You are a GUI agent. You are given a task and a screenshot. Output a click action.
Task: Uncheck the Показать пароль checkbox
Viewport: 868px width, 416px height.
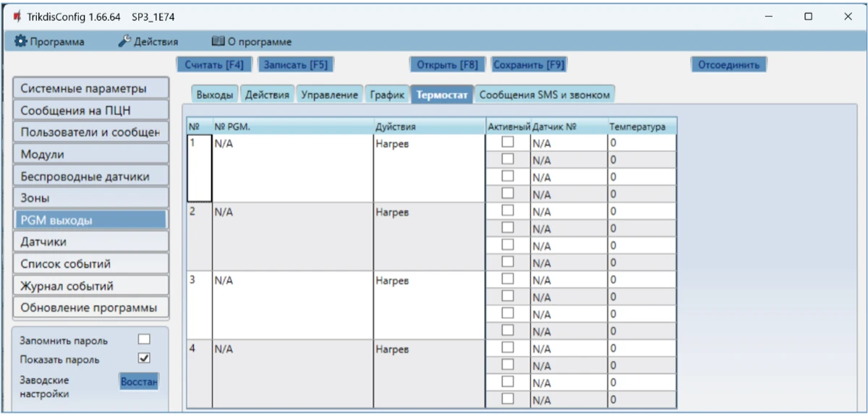pos(144,358)
